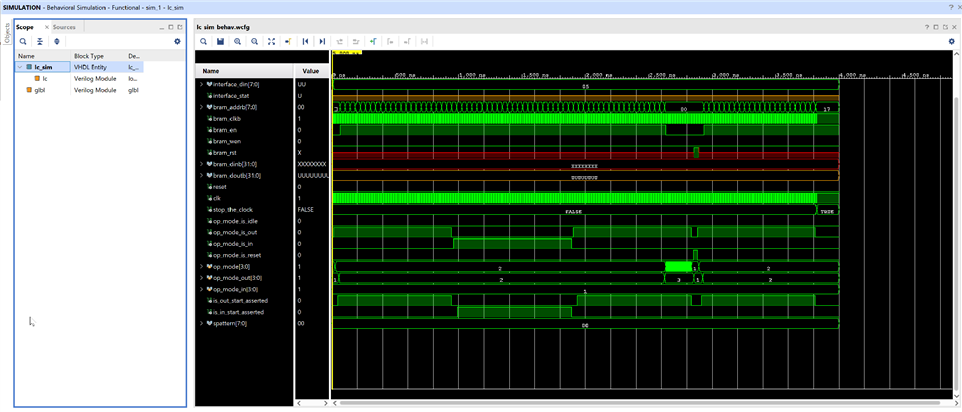Click the waveform search icon
This screenshot has width=962, height=412.
[203, 42]
